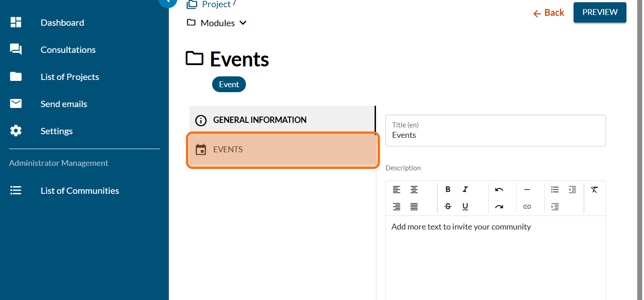
Task: Insert a horizontal rule line
Action: click(527, 190)
